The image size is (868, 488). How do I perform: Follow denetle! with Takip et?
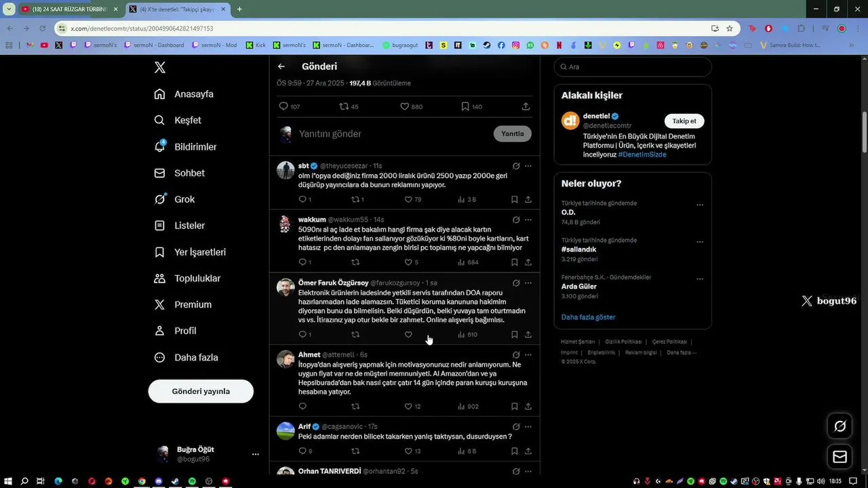tap(684, 121)
